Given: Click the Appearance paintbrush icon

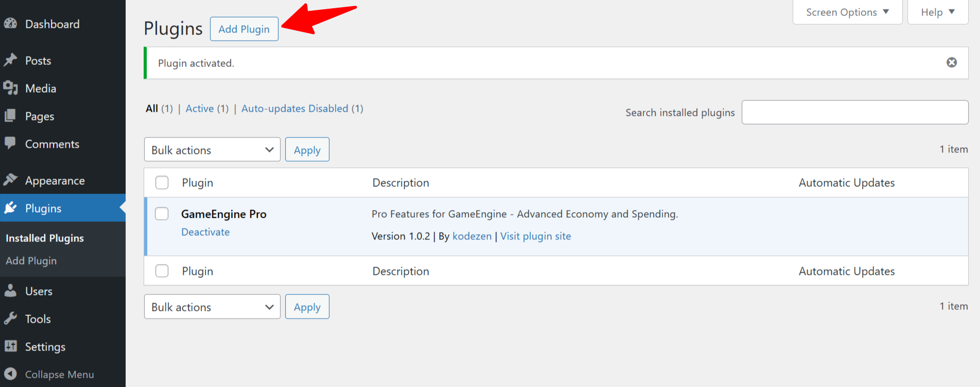Looking at the screenshot, I should click(10, 180).
